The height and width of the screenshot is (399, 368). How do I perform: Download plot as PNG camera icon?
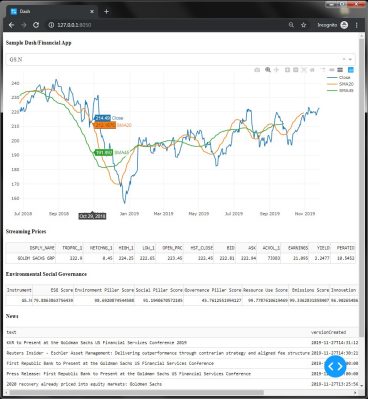(257, 70)
